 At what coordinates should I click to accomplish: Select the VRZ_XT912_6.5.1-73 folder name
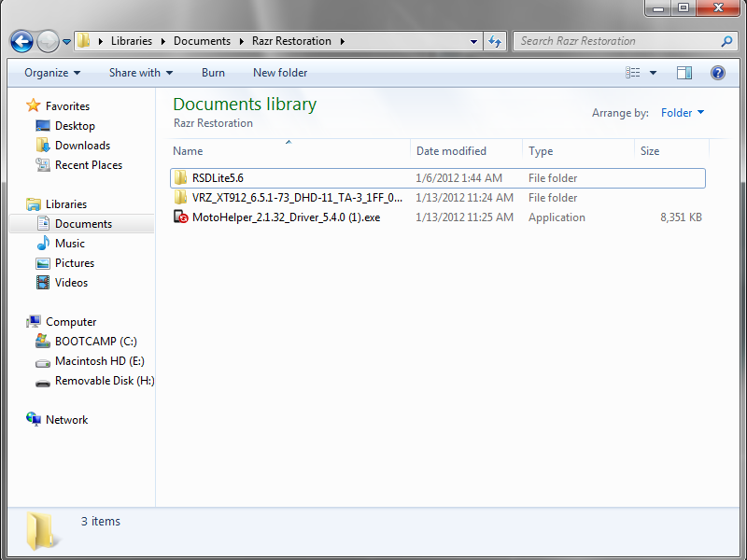[297, 198]
